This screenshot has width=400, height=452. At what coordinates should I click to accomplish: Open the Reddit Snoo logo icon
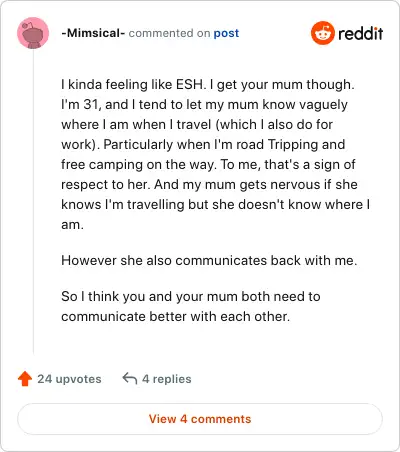[322, 33]
